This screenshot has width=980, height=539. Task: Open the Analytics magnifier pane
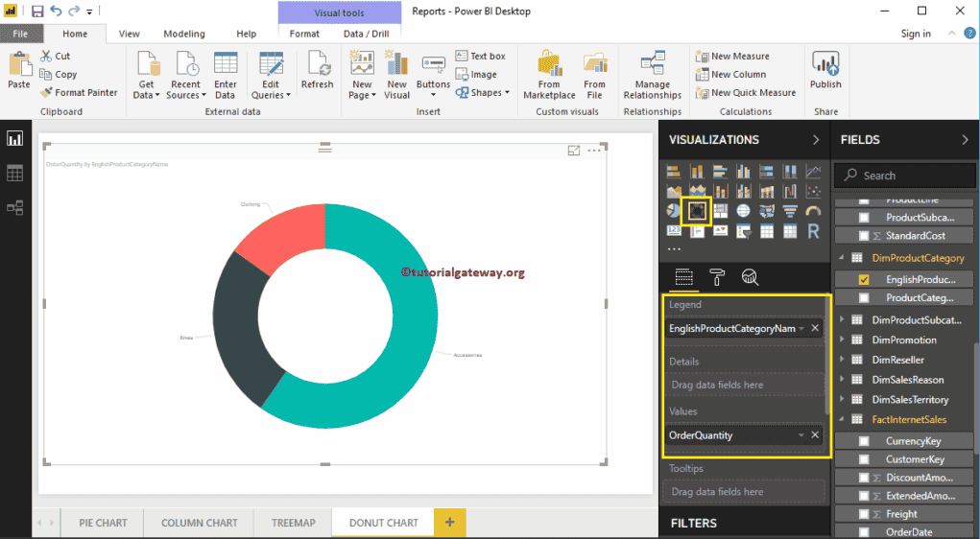[750, 276]
